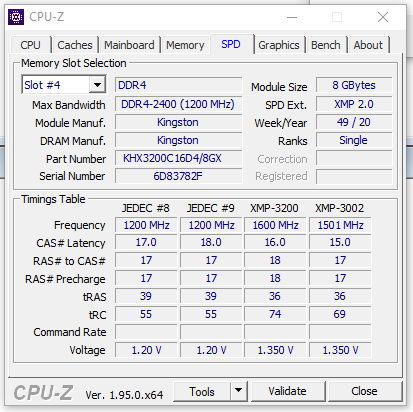Click the CAS# Latency 16.0 cell
The image size is (413, 412).
point(275,242)
